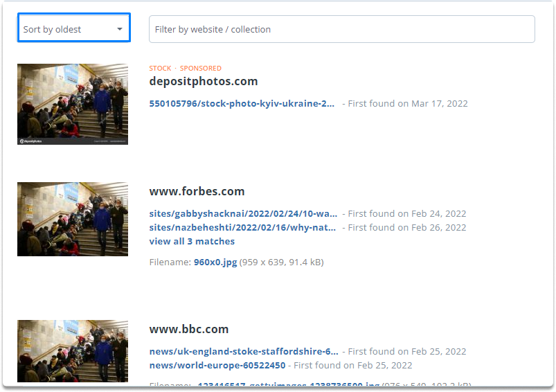Open the forbes.com result thumbnail
556x392 pixels.
tap(73, 219)
